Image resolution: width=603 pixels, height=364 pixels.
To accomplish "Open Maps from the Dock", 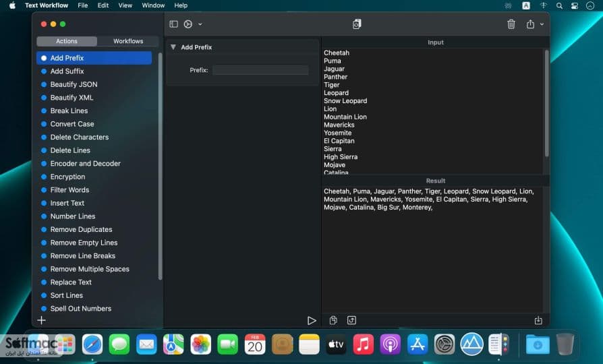I will (173, 344).
